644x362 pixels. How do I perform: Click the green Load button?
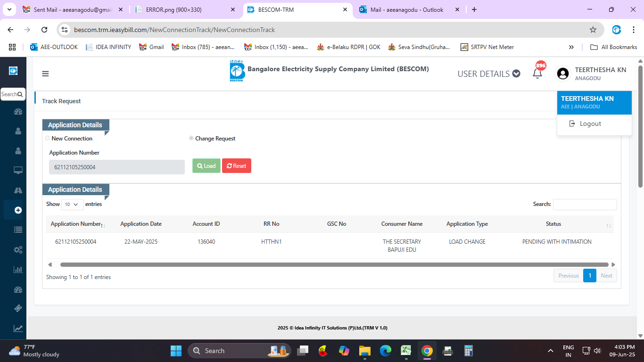click(206, 166)
